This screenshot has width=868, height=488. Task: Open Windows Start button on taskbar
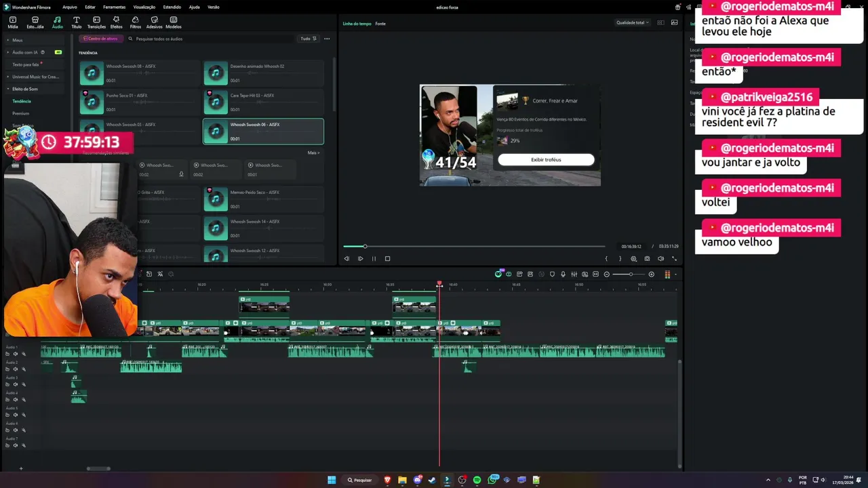point(332,480)
